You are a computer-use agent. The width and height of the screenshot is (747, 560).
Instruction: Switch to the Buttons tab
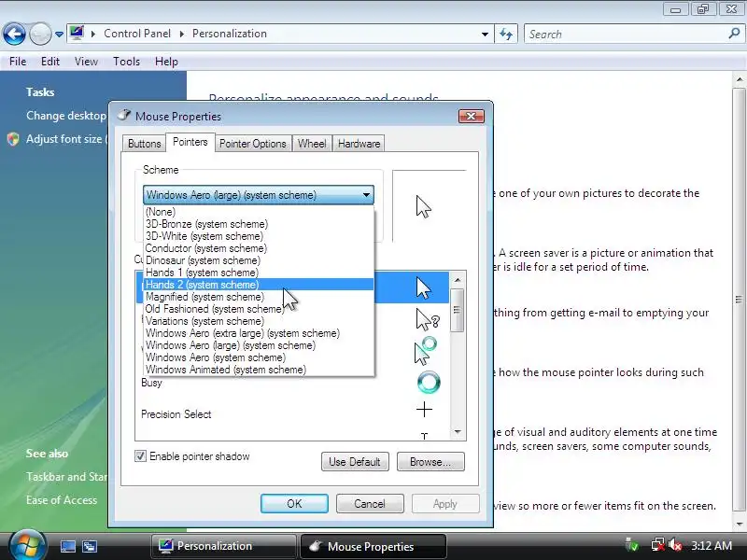pyautogui.click(x=144, y=144)
